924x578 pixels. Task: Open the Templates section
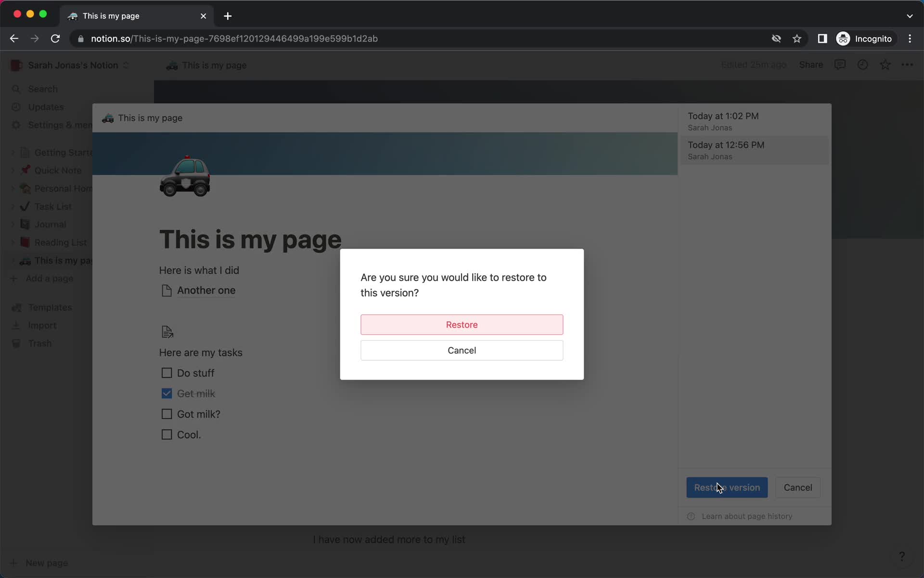(x=51, y=307)
